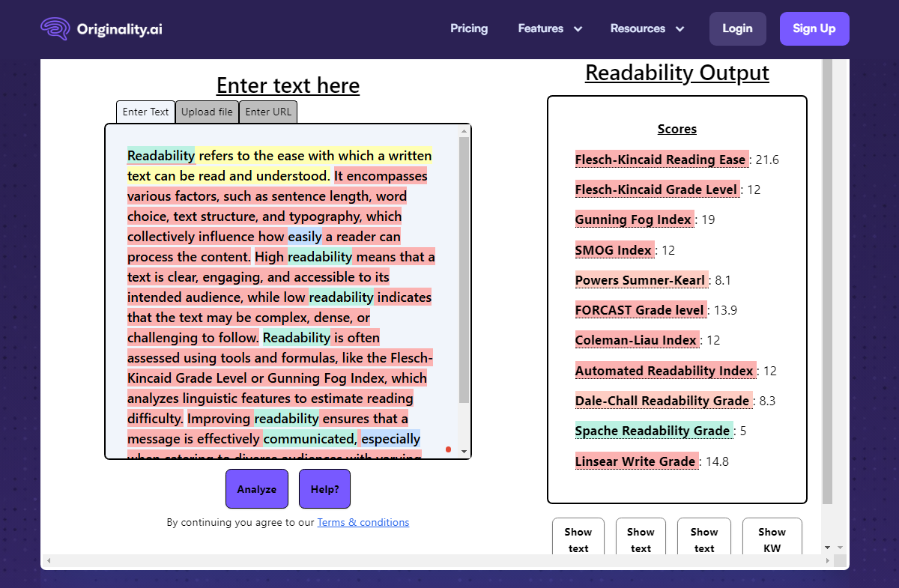Switch to the Enter URL tab
This screenshot has width=899, height=588.
(x=268, y=112)
